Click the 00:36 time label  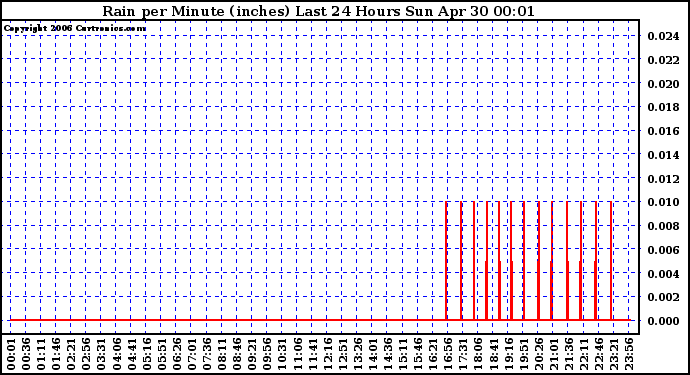(26, 354)
